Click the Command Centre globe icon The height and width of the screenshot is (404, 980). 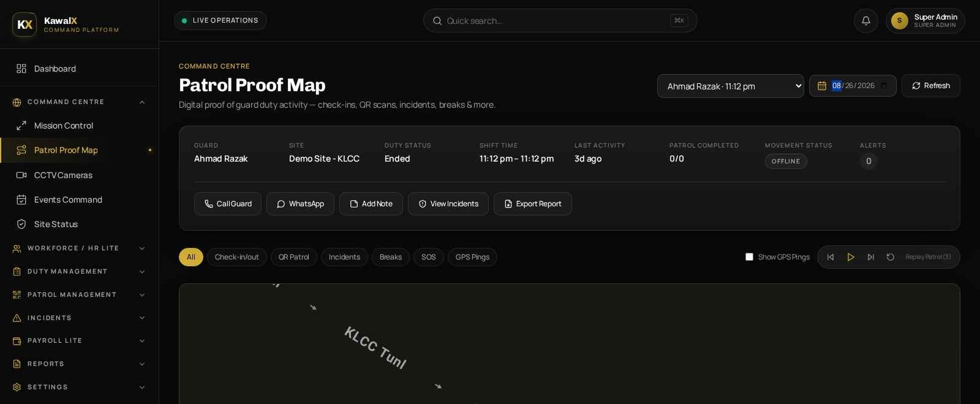click(x=17, y=102)
